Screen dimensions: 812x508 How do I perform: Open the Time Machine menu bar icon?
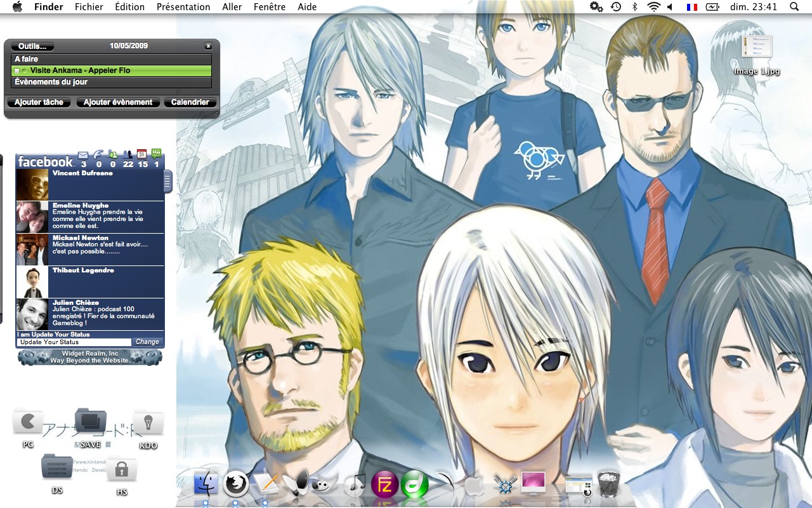[x=616, y=7]
